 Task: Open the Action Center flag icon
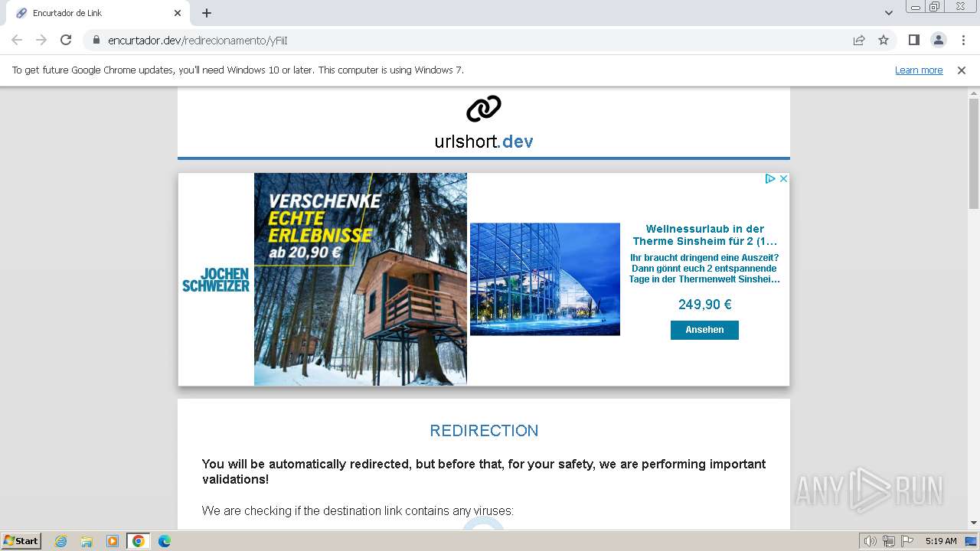click(x=907, y=541)
